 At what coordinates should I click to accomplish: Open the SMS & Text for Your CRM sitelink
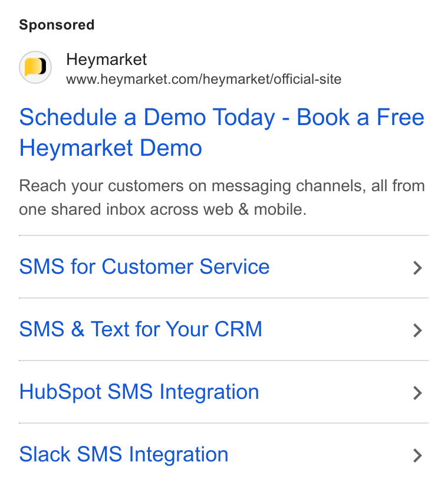click(140, 329)
